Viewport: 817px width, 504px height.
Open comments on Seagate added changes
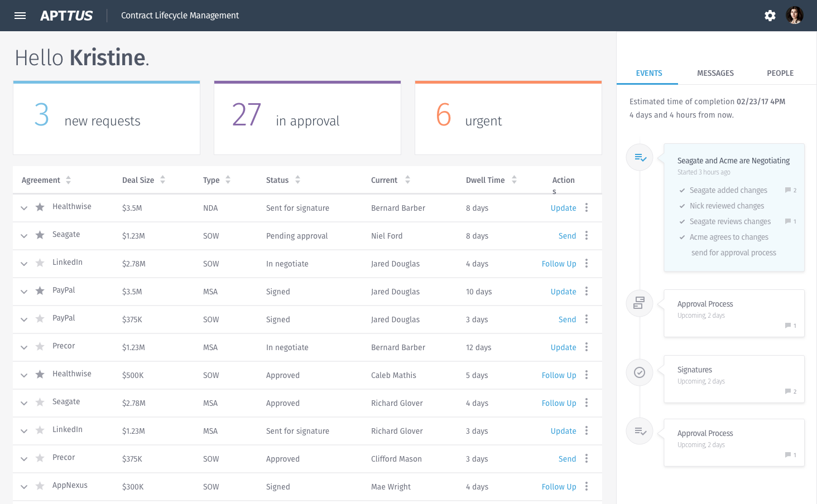791,190
